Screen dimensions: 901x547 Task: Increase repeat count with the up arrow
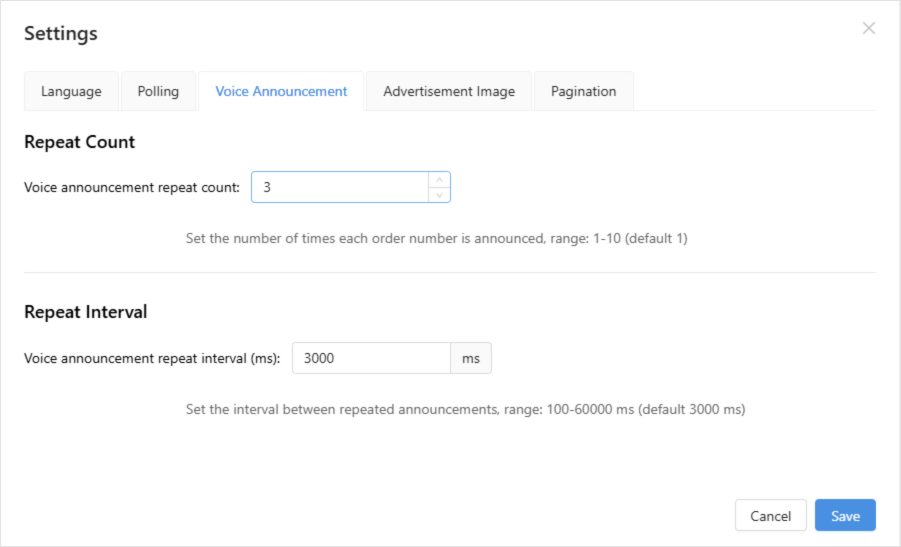click(x=439, y=180)
